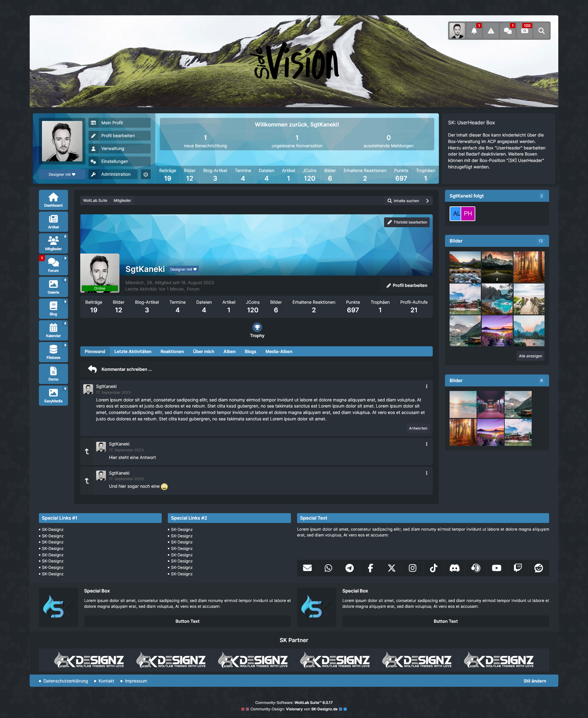Open the search magnifier in header
The height and width of the screenshot is (718, 588).
pyautogui.click(x=541, y=31)
